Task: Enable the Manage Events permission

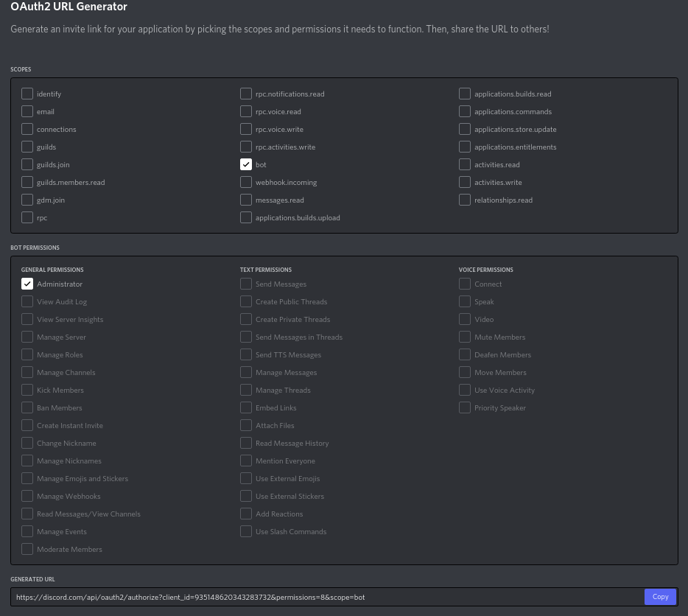Action: tap(27, 531)
